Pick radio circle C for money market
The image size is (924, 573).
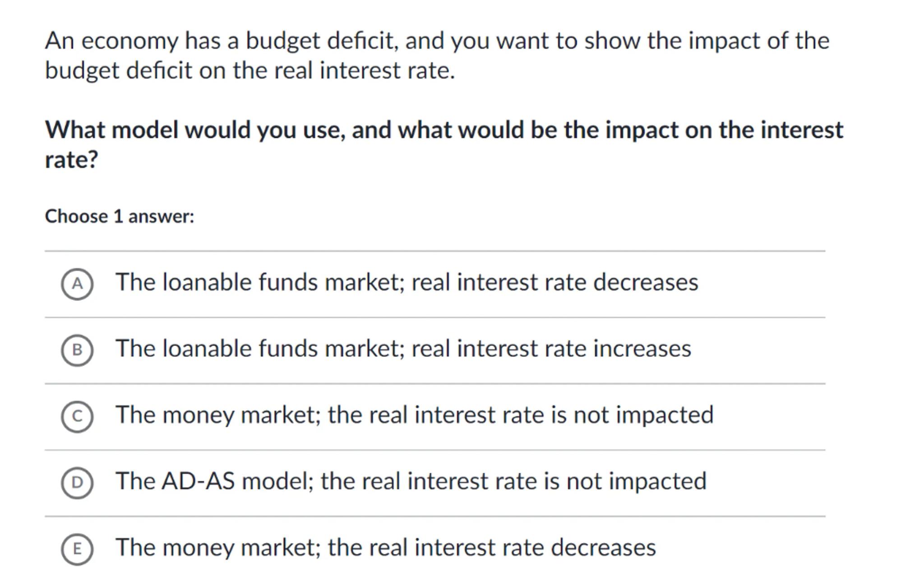[77, 416]
